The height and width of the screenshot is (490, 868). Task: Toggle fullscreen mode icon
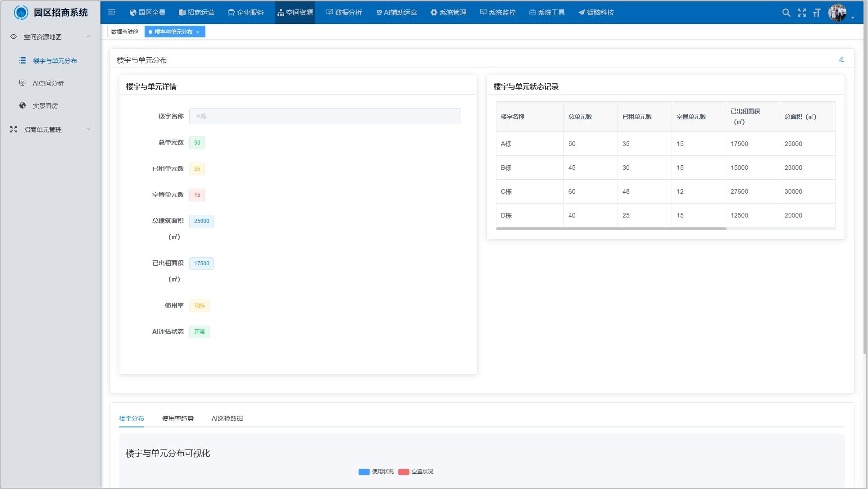(x=801, y=13)
